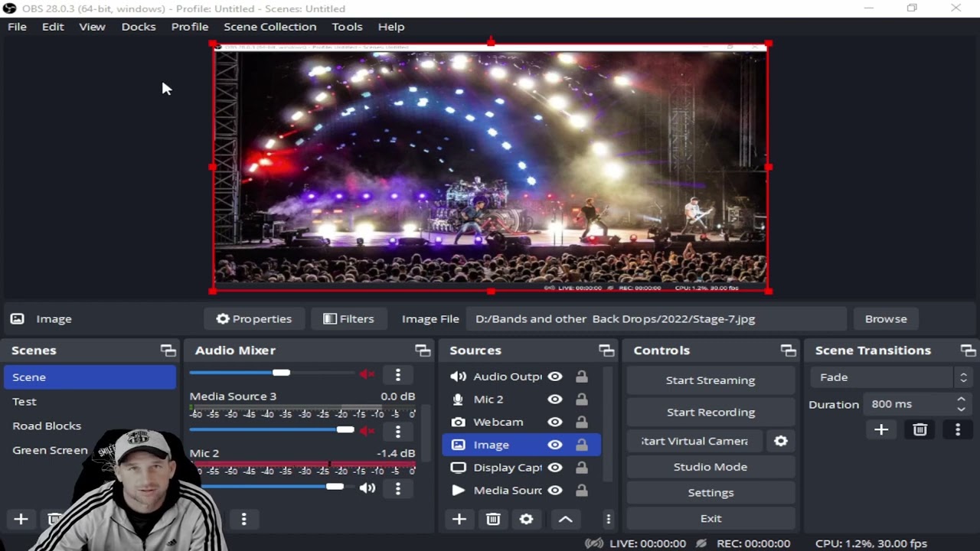Select the Webcam source row
Image resolution: width=980 pixels, height=551 pixels.
click(x=521, y=422)
